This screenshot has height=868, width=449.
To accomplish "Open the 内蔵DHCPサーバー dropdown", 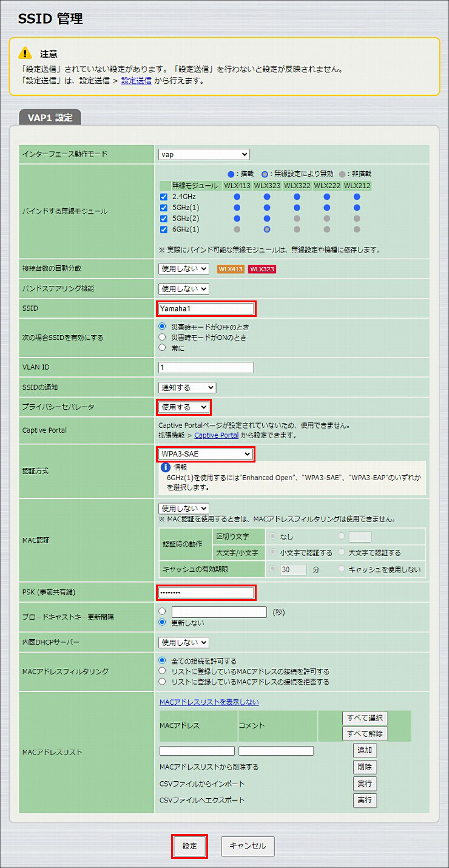I will pyautogui.click(x=184, y=642).
